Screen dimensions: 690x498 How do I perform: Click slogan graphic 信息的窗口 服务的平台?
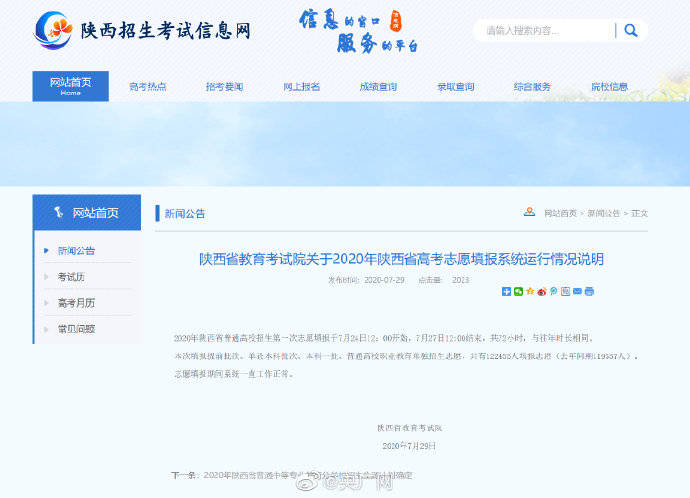(359, 31)
